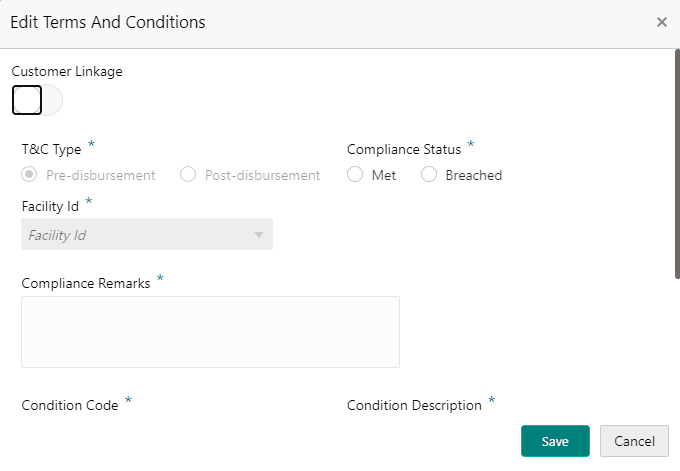Viewport: 680px width, 471px height.
Task: Mark Compliance Status as Breached
Action: [x=429, y=175]
